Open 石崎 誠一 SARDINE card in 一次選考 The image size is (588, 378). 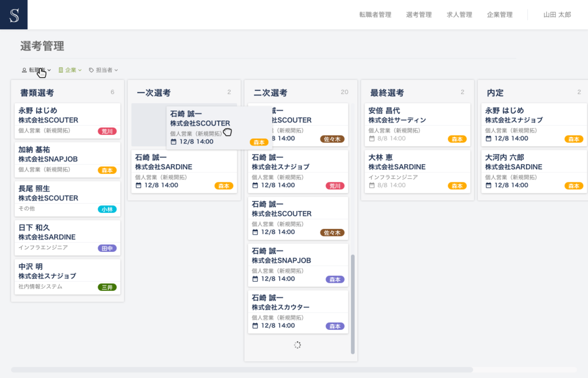pos(184,172)
